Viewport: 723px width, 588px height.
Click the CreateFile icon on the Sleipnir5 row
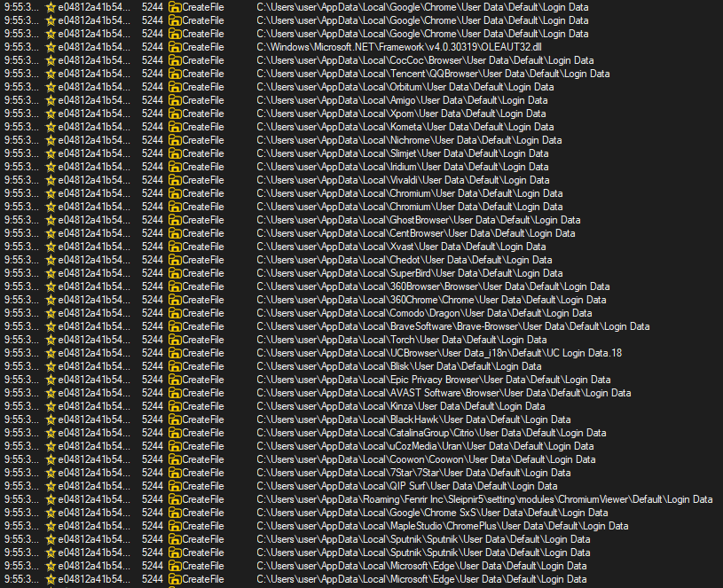pyautogui.click(x=175, y=499)
